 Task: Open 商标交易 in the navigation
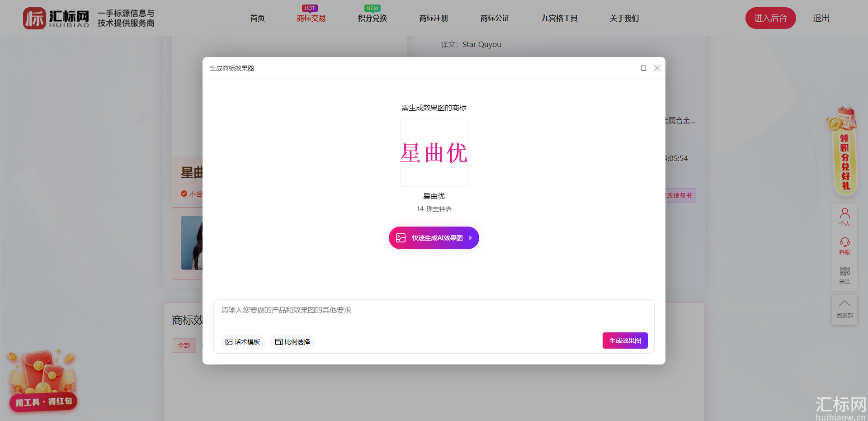coord(311,18)
